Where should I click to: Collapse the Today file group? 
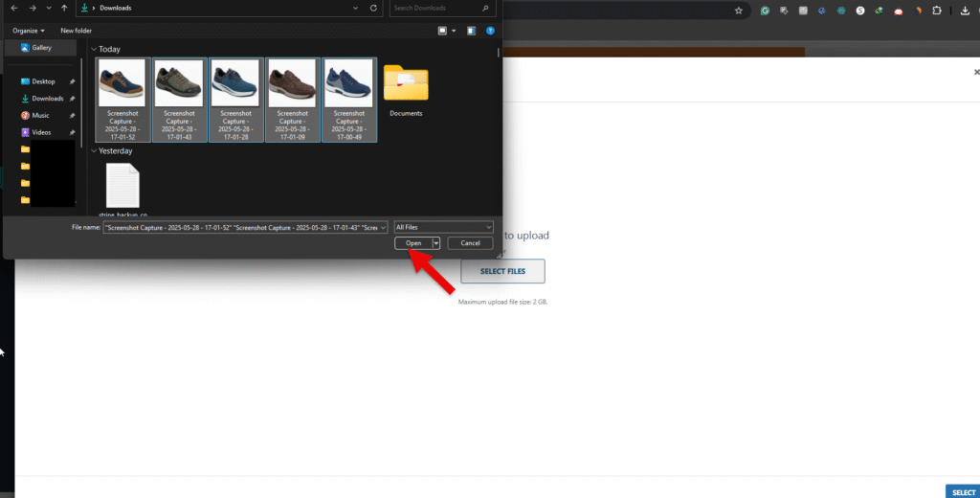click(94, 49)
